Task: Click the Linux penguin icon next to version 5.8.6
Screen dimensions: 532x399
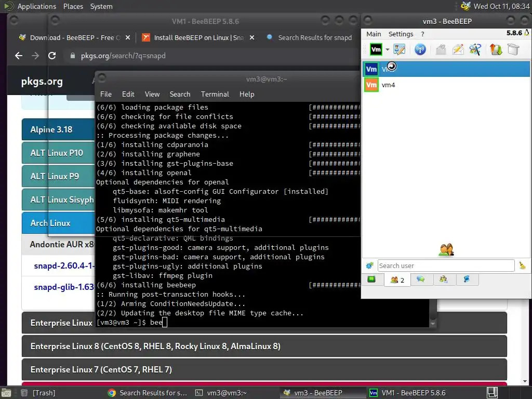Action: pyautogui.click(x=527, y=33)
